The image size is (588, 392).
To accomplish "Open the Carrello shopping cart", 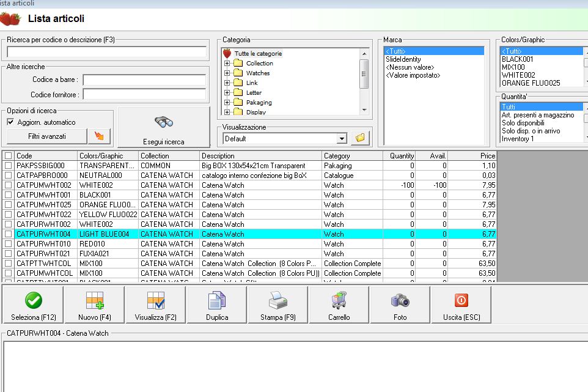I will (339, 305).
